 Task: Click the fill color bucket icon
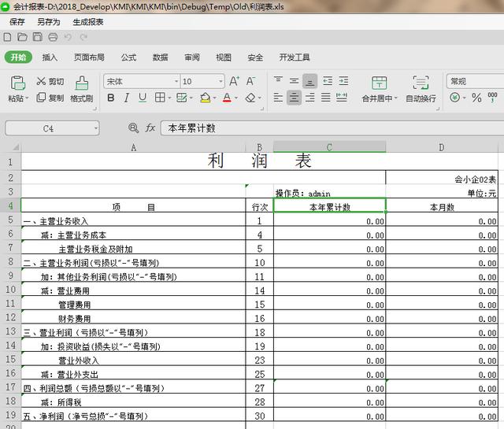[206, 98]
